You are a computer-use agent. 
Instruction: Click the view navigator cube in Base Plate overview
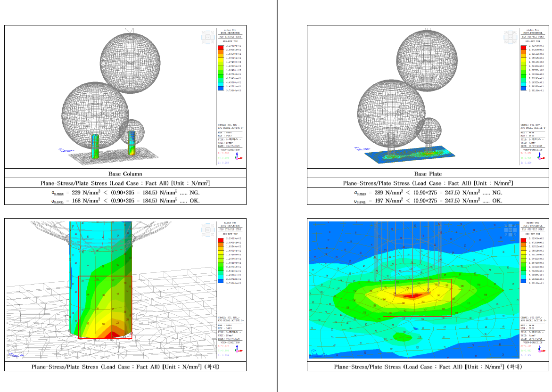click(x=510, y=37)
